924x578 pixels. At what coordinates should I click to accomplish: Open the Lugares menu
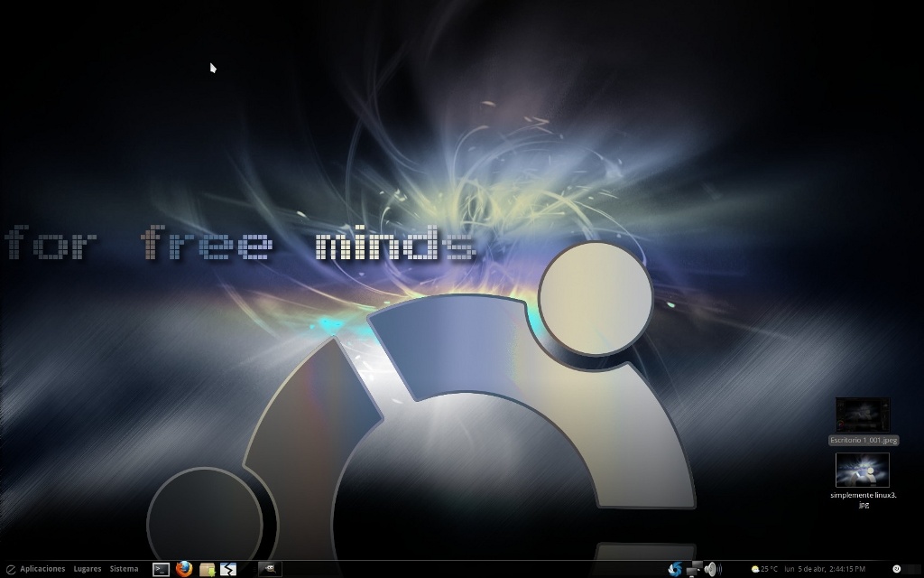point(88,569)
